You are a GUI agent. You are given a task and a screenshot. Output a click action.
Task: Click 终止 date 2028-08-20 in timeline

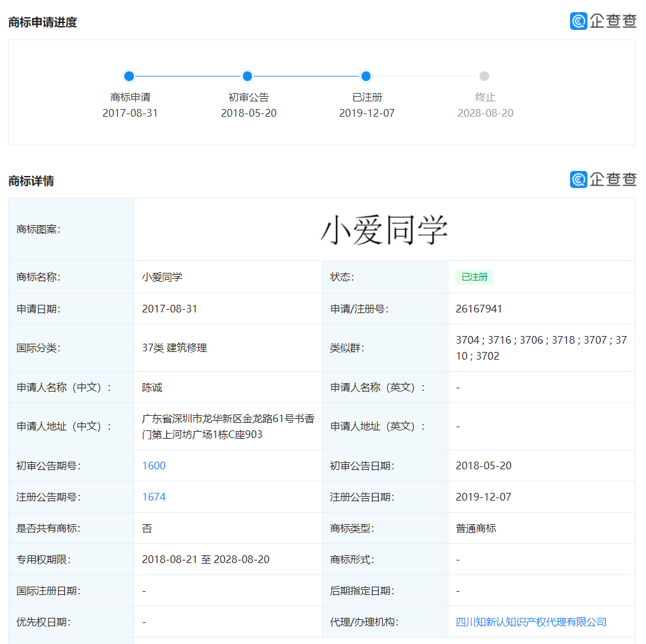(485, 113)
